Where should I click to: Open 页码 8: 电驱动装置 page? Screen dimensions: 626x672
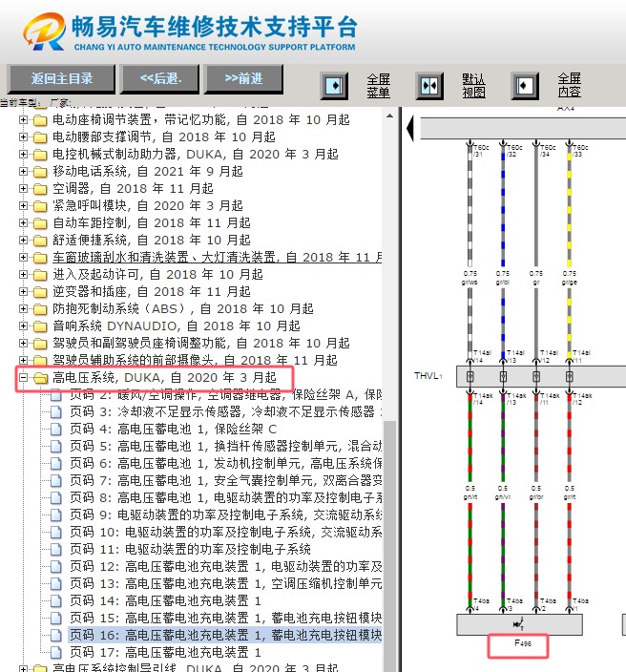coord(226,497)
